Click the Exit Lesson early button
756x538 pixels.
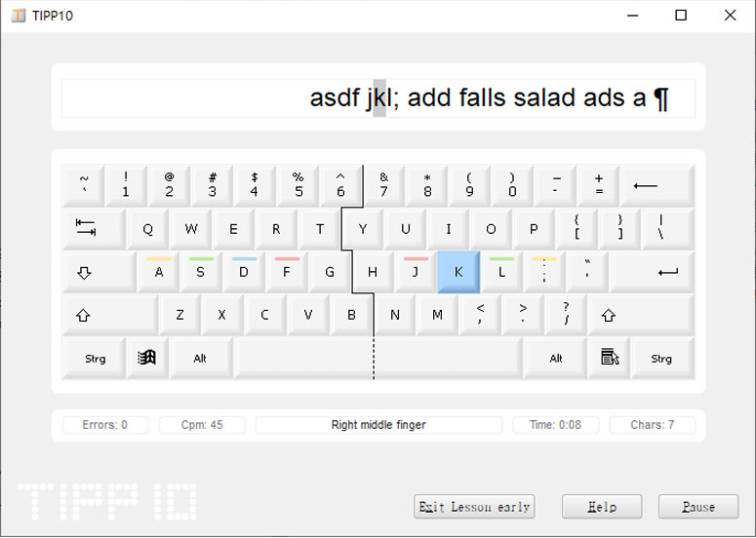click(474, 507)
